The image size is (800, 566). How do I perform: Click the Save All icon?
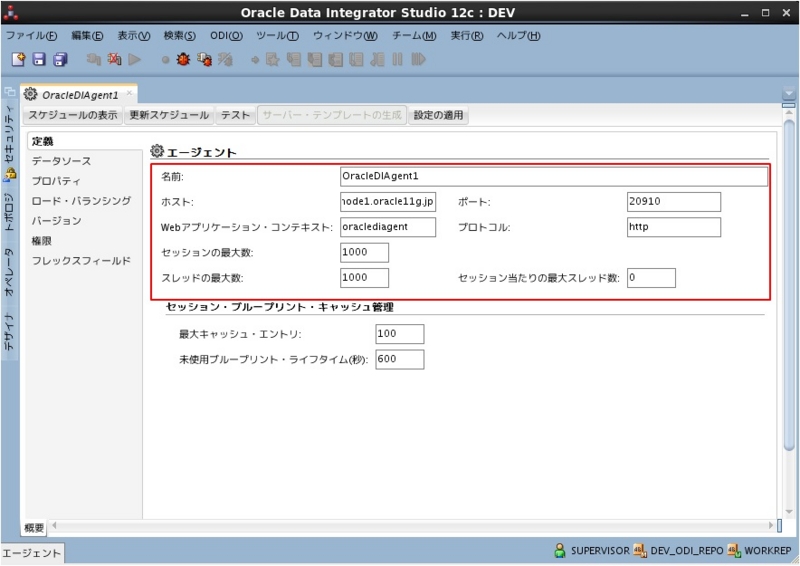click(60, 59)
